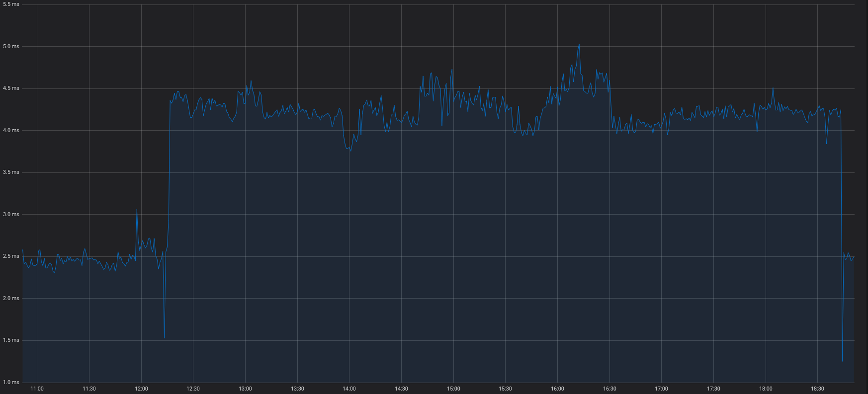Click the 13:00 time axis label
The width and height of the screenshot is (868, 394).
click(x=245, y=389)
